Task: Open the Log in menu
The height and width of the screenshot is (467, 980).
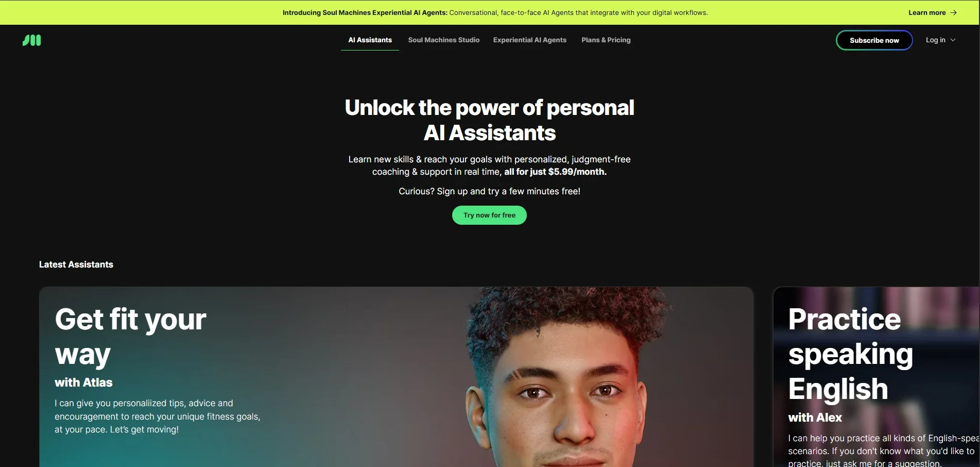Action: coord(940,40)
